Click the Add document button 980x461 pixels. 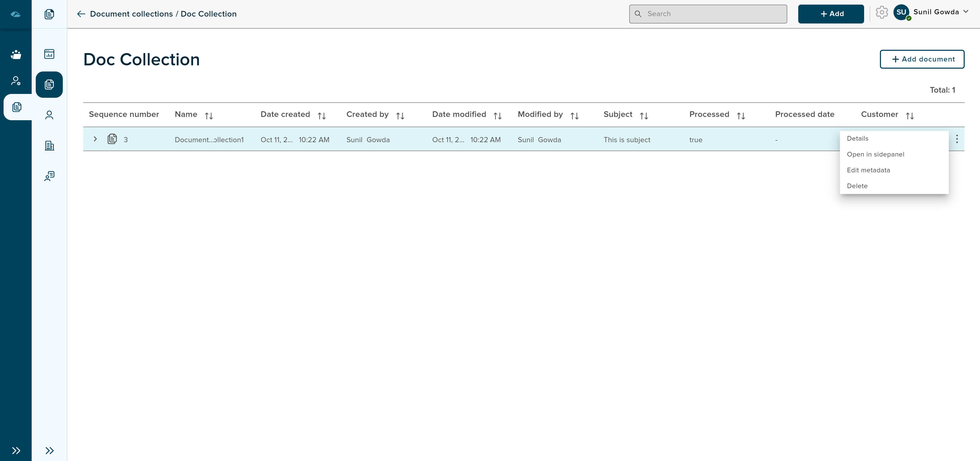click(923, 59)
